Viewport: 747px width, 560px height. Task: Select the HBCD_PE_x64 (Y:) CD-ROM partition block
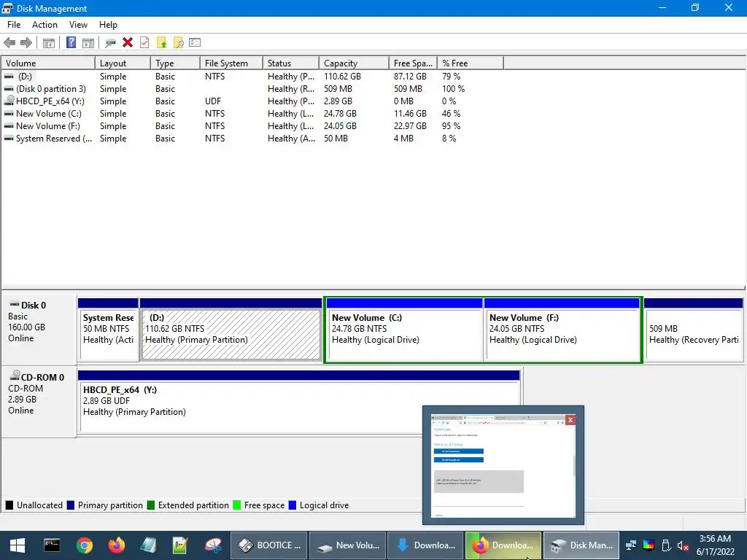coord(298,401)
